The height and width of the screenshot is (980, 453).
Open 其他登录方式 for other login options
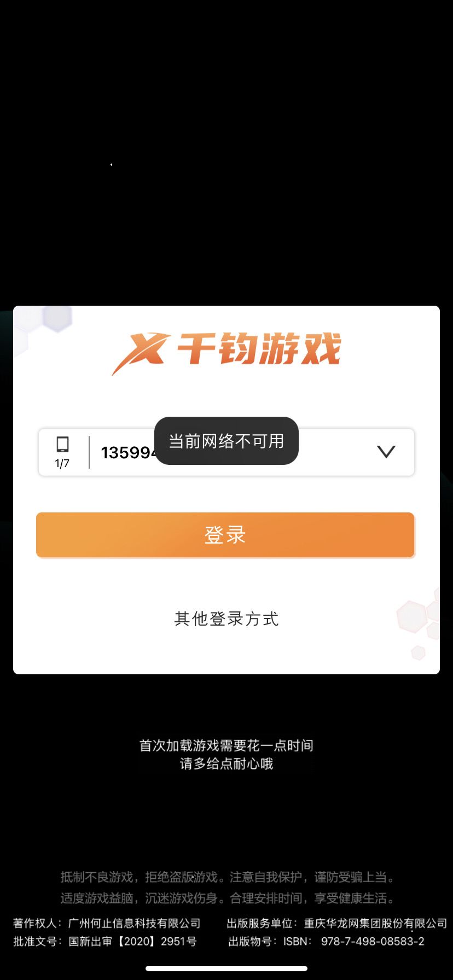pyautogui.click(x=226, y=619)
